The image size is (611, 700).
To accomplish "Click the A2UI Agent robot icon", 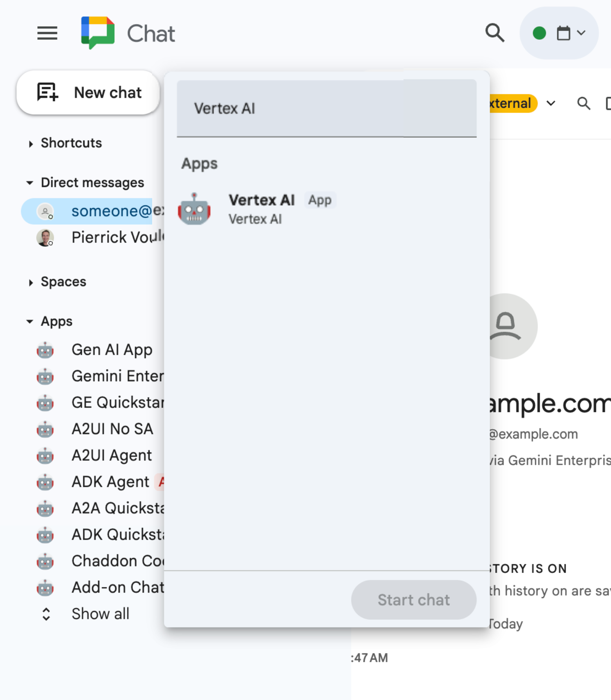I will (45, 456).
